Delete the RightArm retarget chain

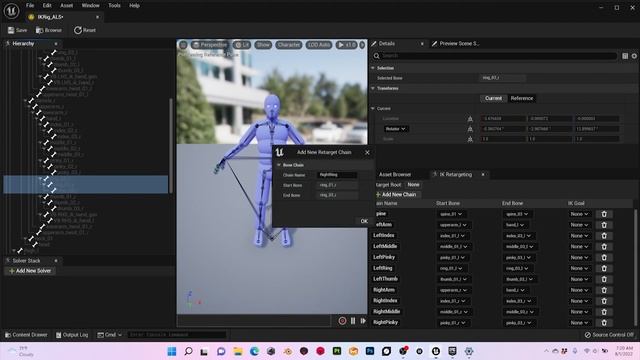(x=604, y=290)
